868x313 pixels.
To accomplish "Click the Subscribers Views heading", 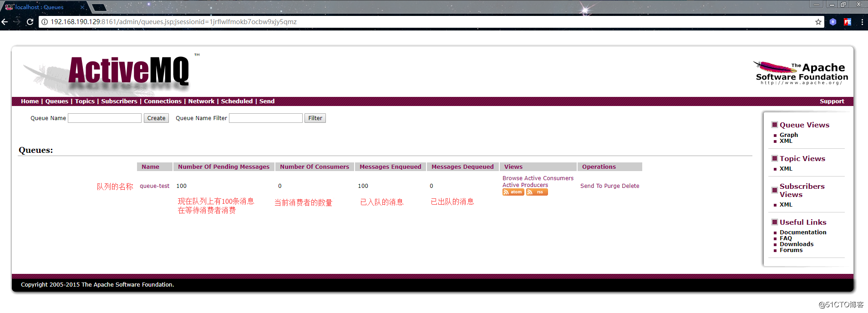I will pyautogui.click(x=802, y=191).
